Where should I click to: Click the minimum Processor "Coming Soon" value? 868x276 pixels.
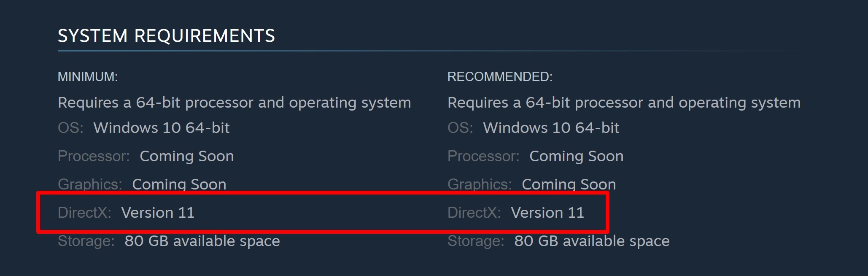pos(187,156)
